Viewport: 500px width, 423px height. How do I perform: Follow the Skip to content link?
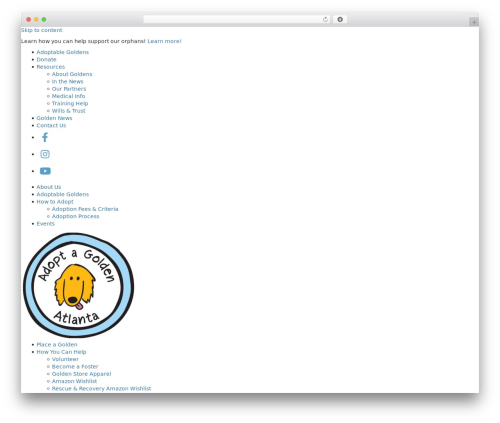42,30
